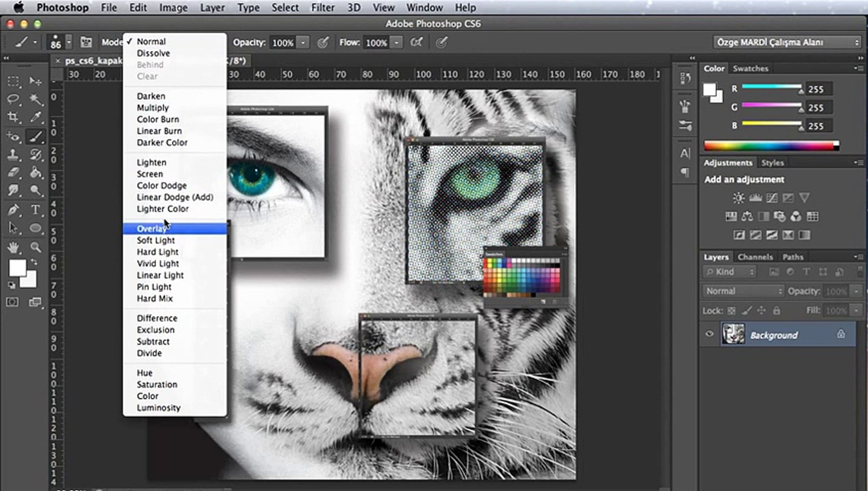The width and height of the screenshot is (868, 491).
Task: Select the Hand tool
Action: click(13, 247)
